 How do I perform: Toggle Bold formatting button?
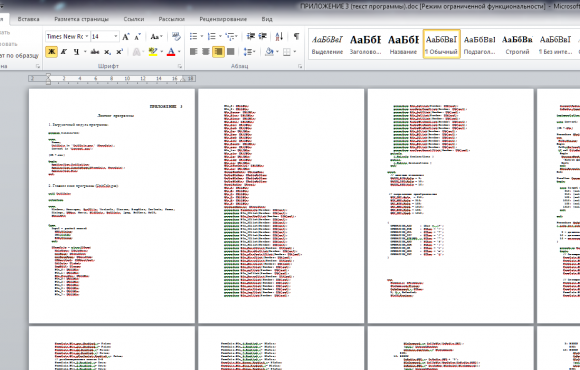click(51, 52)
